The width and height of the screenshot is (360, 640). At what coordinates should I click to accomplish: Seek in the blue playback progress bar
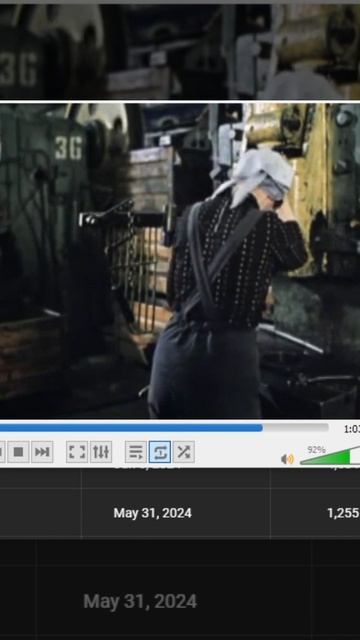[164, 427]
